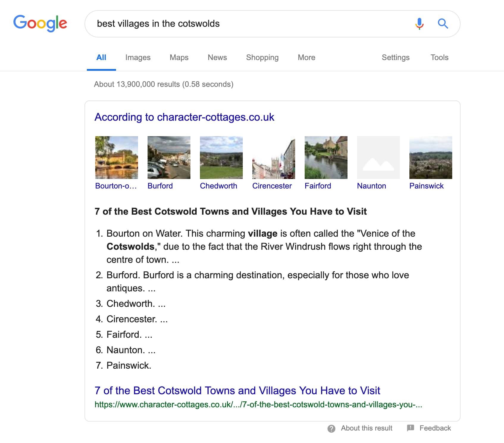Click the Cirencester image caption link

[x=272, y=186]
